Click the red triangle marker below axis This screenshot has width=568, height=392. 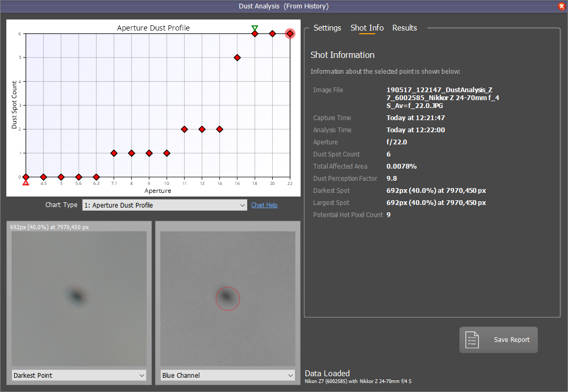point(26,183)
